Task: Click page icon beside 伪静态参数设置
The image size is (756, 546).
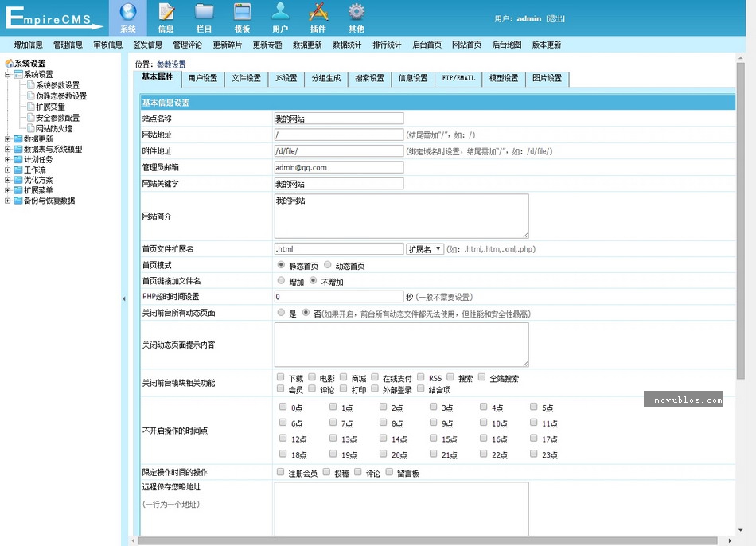Action: click(x=31, y=96)
